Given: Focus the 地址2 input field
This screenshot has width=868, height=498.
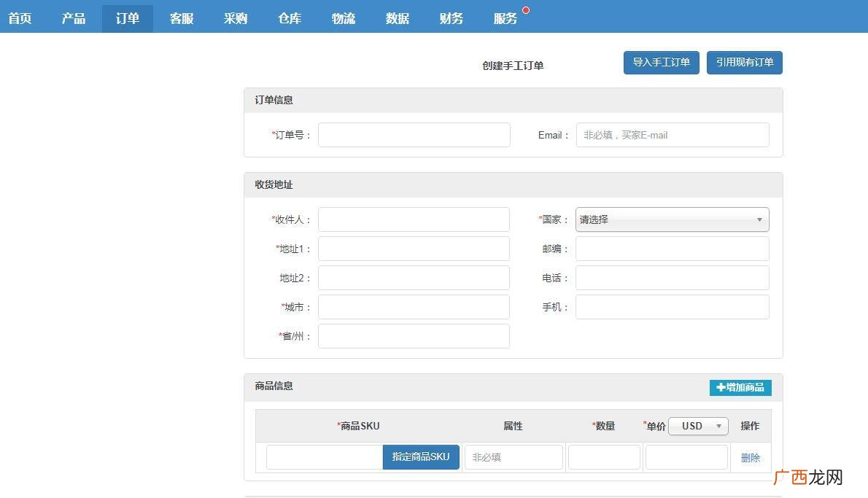Looking at the screenshot, I should coord(414,278).
